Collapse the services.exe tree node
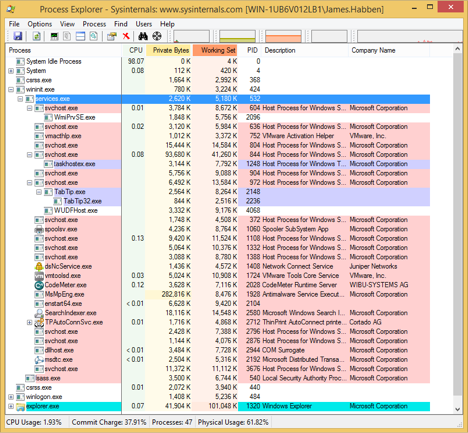The image size is (468, 433). (20, 99)
